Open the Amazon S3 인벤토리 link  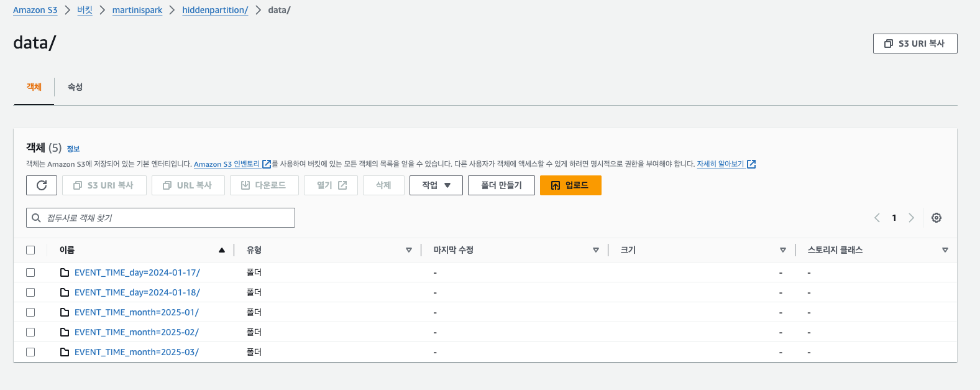[x=227, y=164]
